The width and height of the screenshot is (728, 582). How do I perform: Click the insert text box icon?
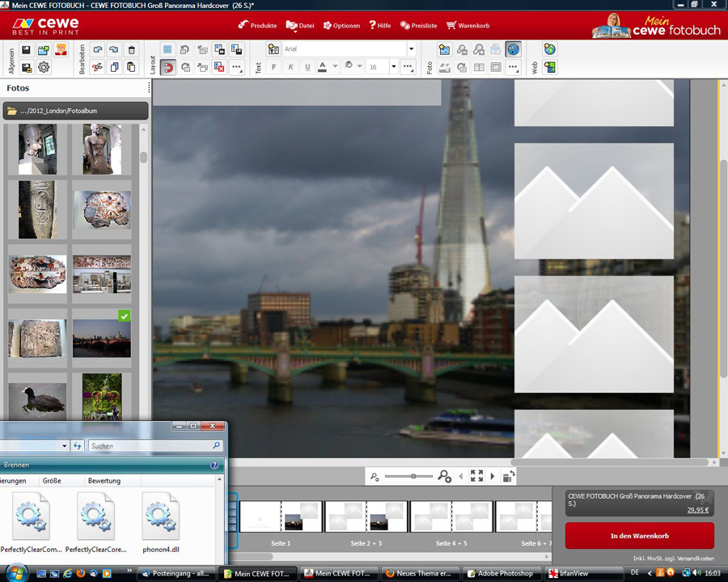tap(273, 49)
